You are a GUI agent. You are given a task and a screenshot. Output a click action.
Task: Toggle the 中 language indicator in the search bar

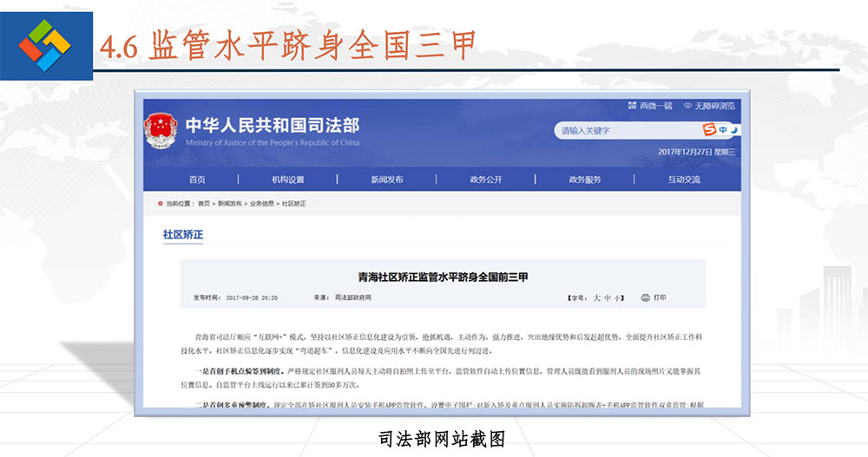(x=723, y=130)
